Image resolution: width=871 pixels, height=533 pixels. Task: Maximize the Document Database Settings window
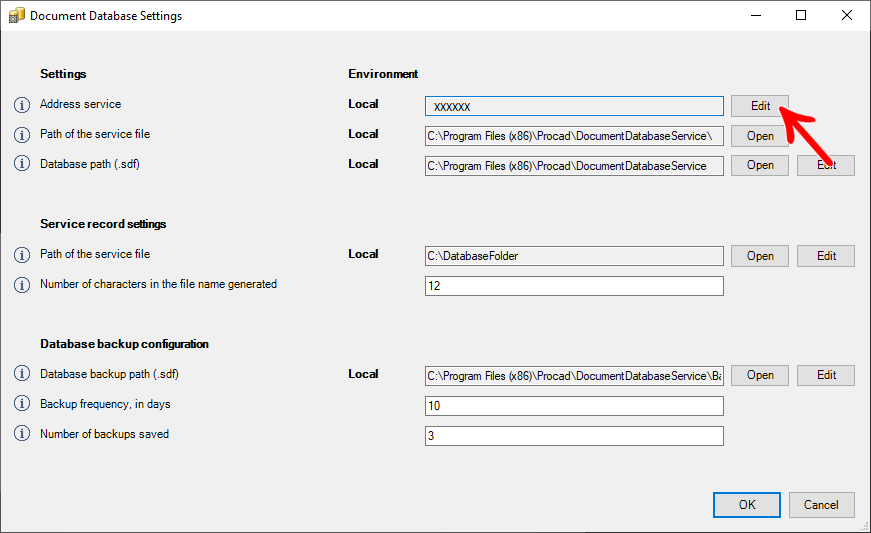click(x=801, y=15)
